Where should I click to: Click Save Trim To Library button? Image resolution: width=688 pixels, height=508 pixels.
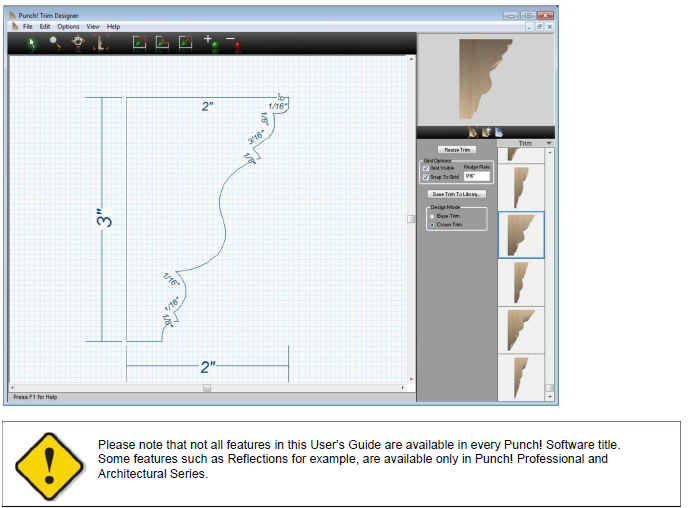tap(456, 194)
